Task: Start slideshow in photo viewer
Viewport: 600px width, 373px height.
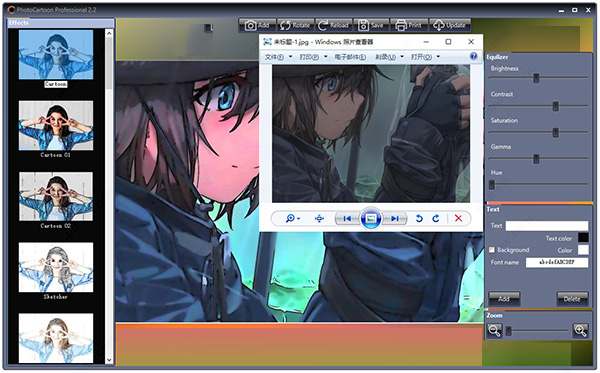Action: click(x=370, y=218)
